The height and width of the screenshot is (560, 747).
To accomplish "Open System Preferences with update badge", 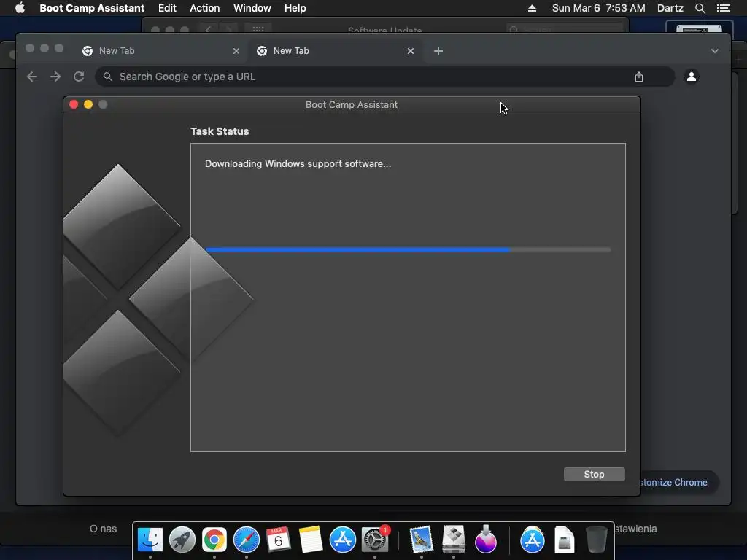I will click(375, 540).
